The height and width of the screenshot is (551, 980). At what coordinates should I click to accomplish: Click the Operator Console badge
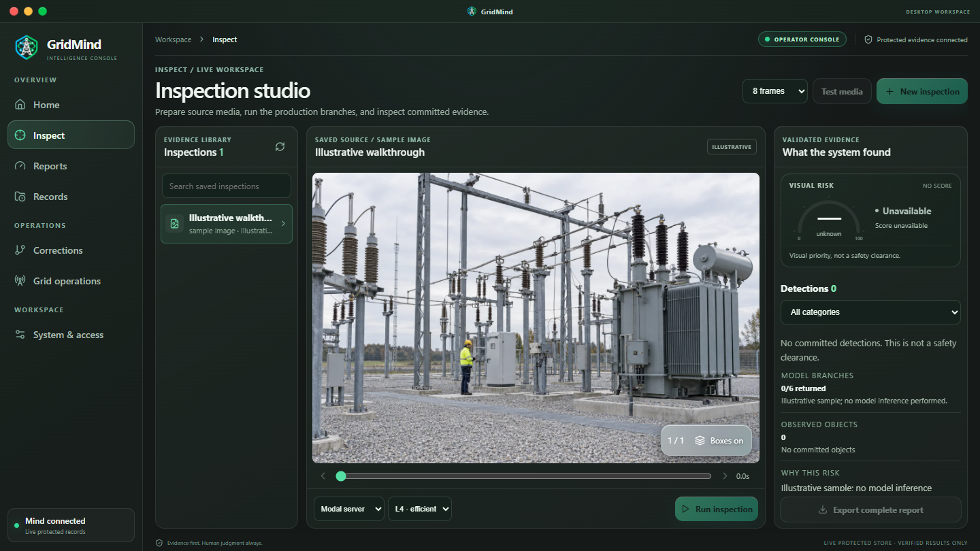click(x=802, y=39)
